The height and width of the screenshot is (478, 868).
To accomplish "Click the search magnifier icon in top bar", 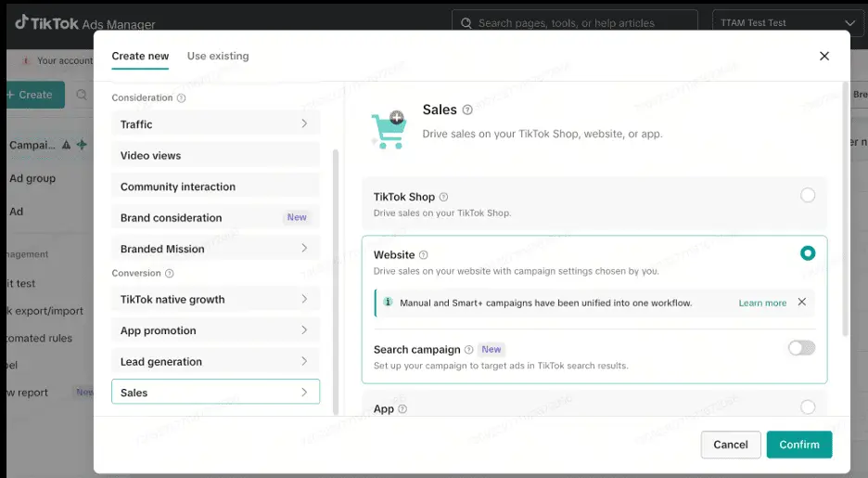I will pos(466,22).
